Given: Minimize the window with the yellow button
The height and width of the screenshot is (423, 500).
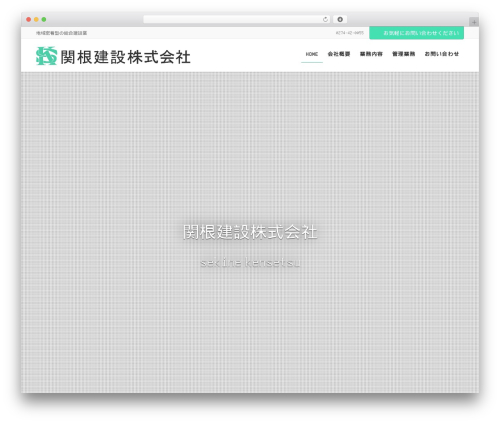Looking at the screenshot, I should click(x=36, y=20).
